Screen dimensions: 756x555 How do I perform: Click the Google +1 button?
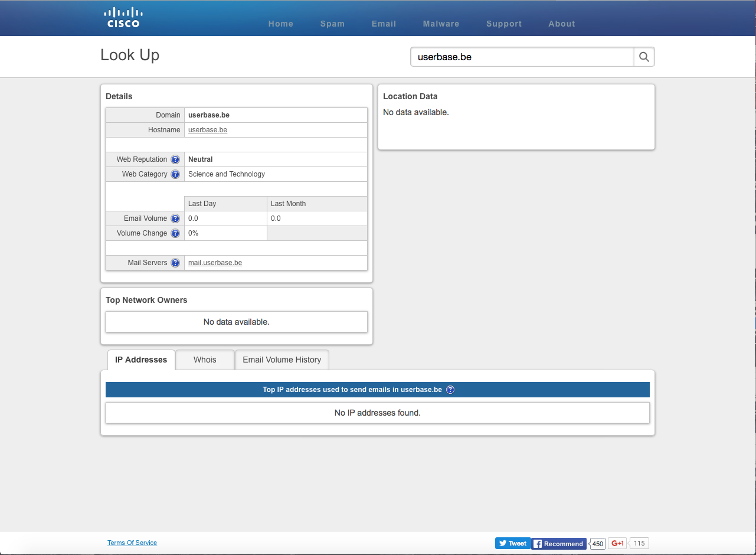pos(617,543)
